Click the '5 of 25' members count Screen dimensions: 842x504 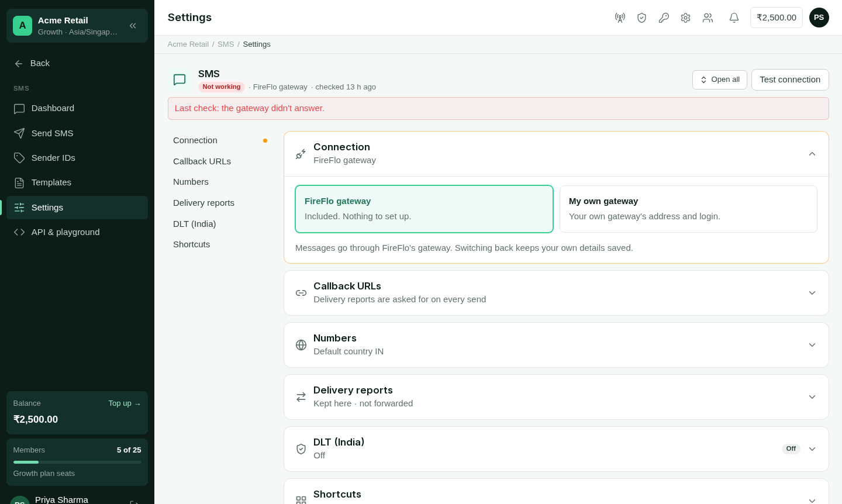129,450
